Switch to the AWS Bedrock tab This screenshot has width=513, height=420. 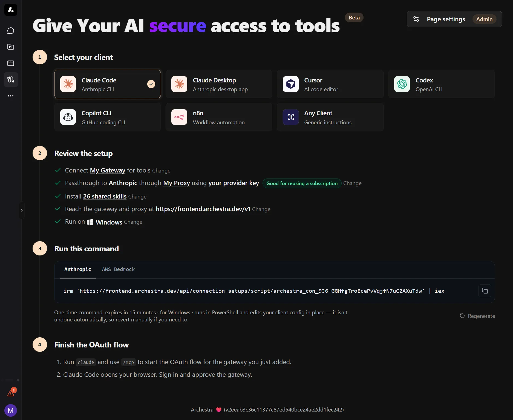click(118, 269)
